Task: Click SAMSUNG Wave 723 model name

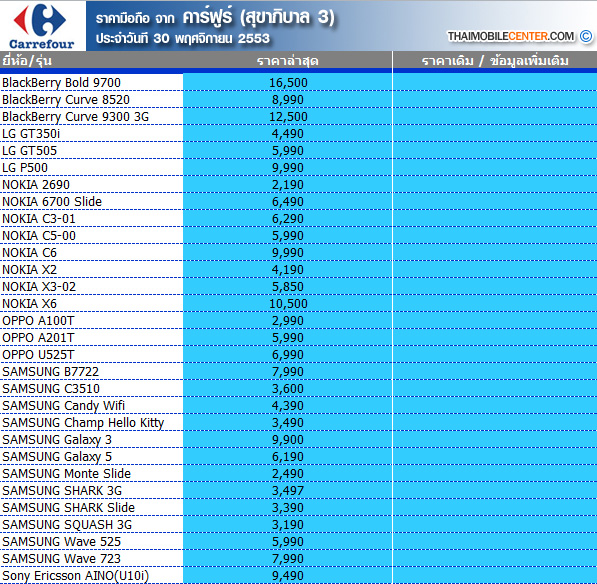Action: [x=61, y=558]
